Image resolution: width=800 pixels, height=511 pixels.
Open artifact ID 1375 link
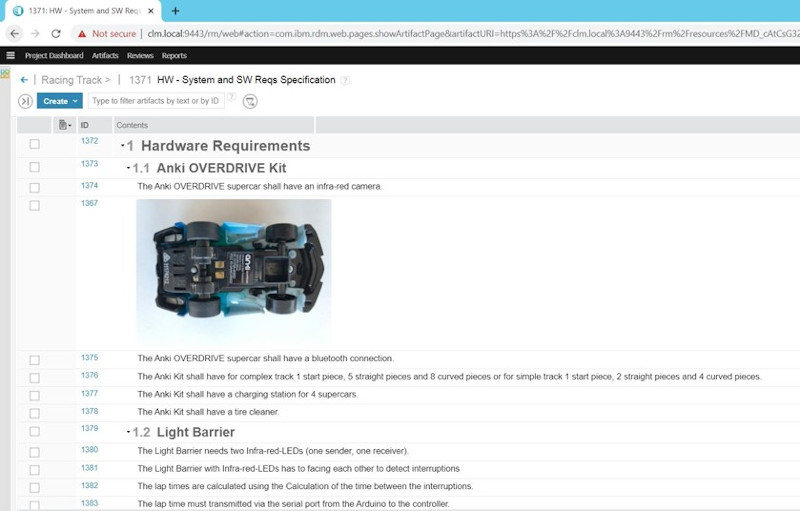[x=89, y=357]
